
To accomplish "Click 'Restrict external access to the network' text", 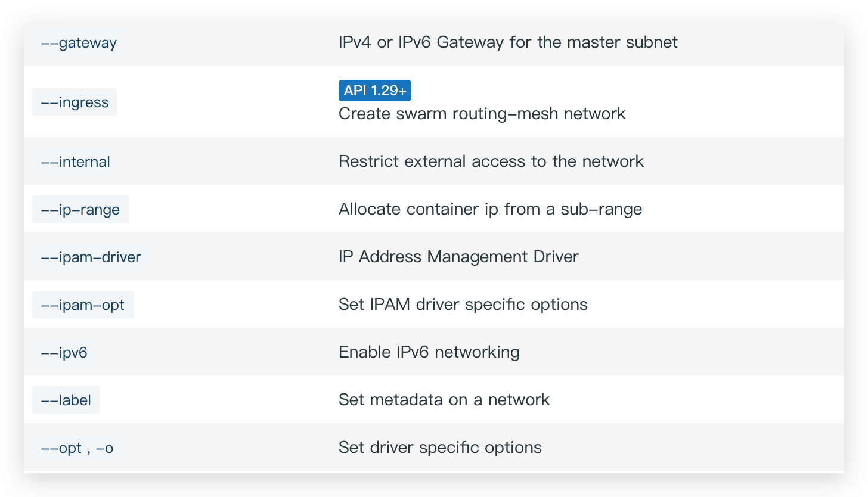I will pyautogui.click(x=491, y=161).
